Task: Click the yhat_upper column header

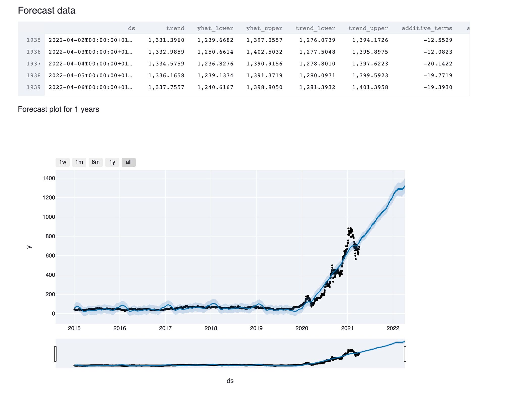Action: point(264,28)
